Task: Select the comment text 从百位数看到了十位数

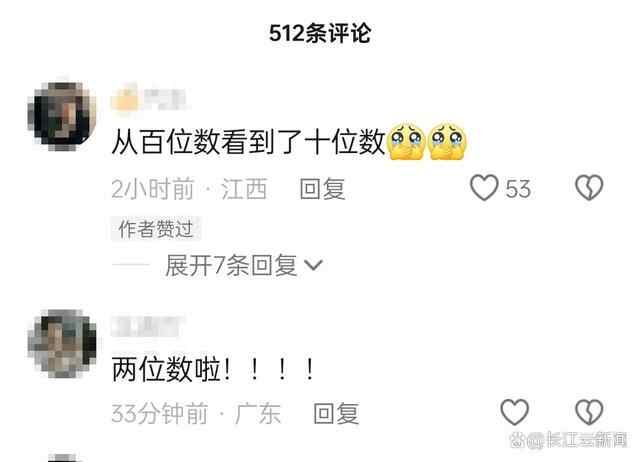Action: click(249, 142)
